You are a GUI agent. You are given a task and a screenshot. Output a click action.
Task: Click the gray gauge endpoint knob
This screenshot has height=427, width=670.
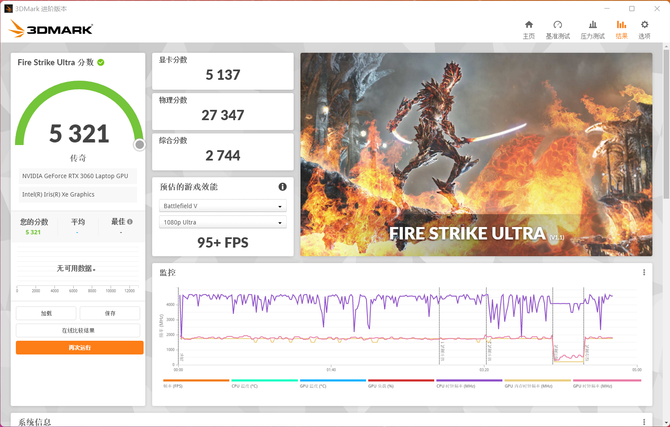tap(139, 145)
